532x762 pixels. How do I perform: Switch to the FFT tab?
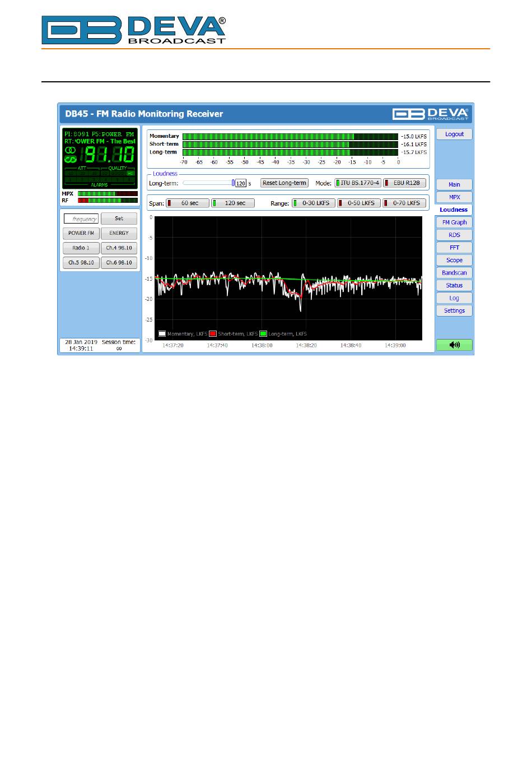pyautogui.click(x=454, y=248)
